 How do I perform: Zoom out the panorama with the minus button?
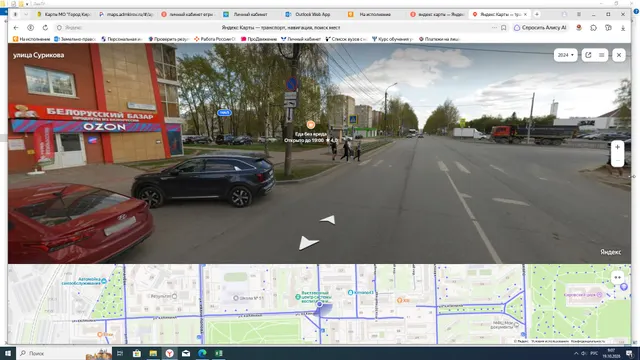pos(617,160)
